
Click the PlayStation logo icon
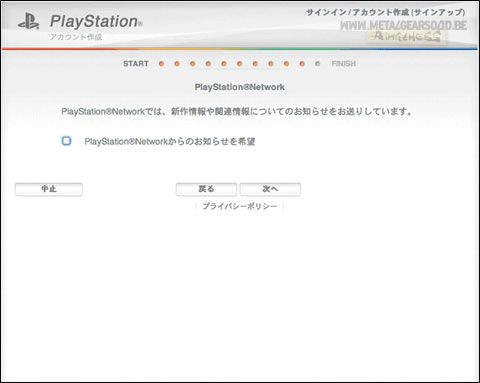click(x=29, y=21)
